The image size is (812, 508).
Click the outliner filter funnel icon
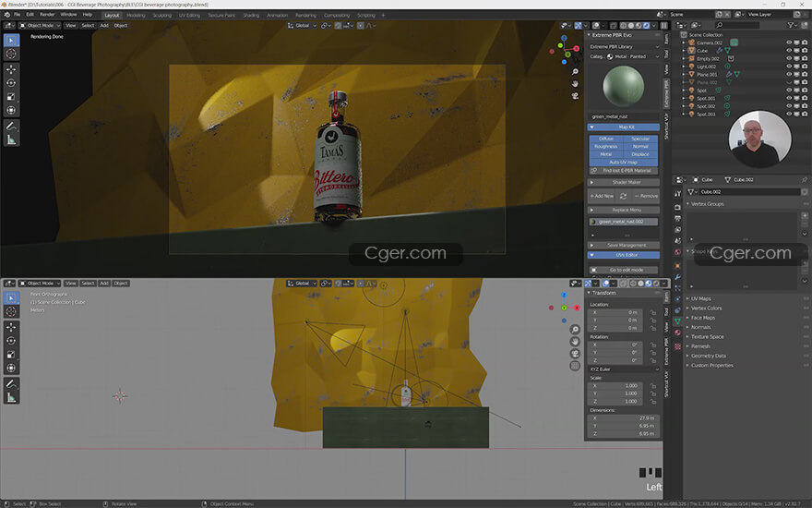click(791, 25)
